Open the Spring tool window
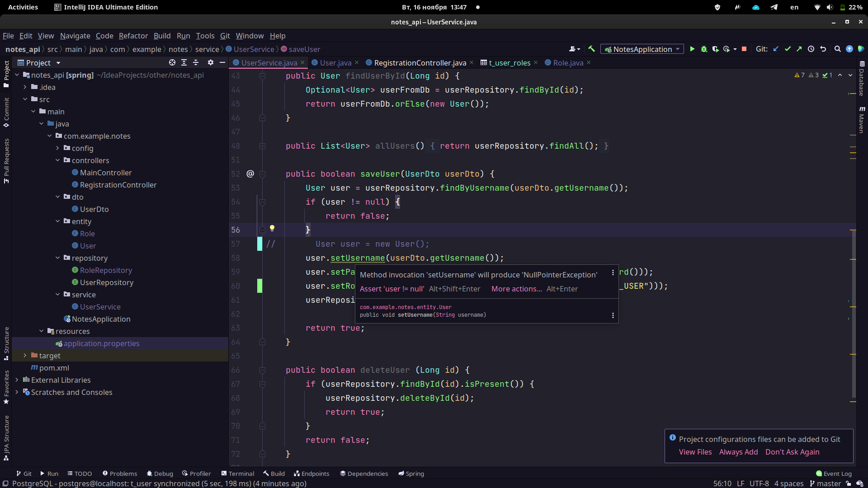This screenshot has width=868, height=488. coord(411,474)
